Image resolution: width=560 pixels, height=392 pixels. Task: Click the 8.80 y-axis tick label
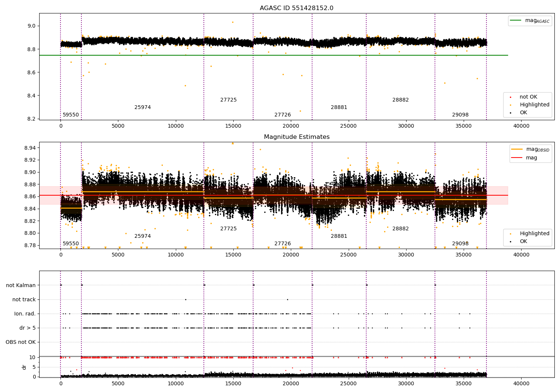pos(30,233)
